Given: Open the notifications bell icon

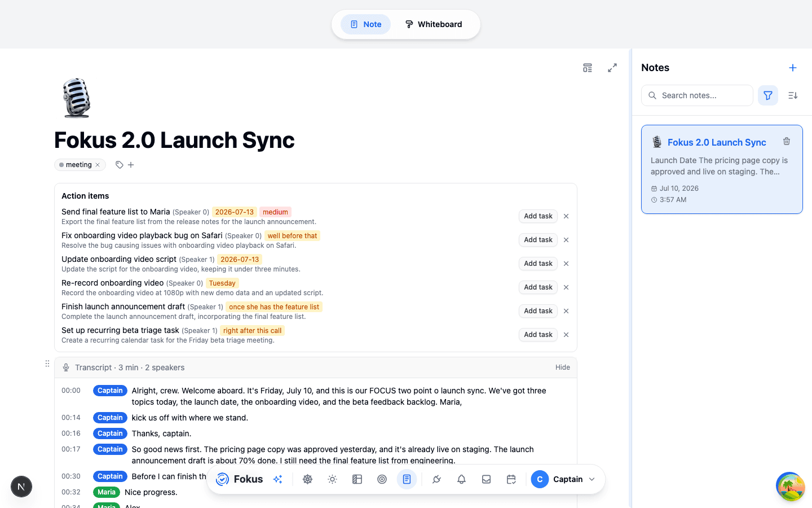Looking at the screenshot, I should coord(461,479).
